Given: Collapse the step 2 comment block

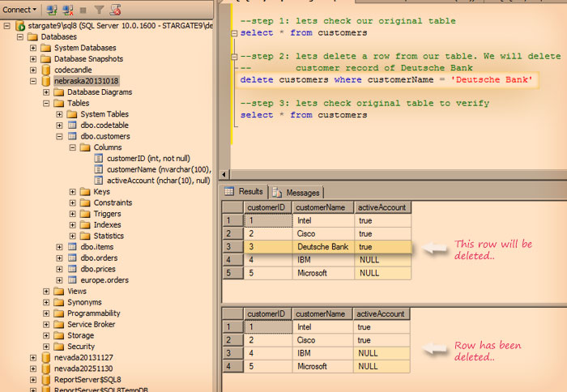Looking at the screenshot, I should tap(234, 57).
